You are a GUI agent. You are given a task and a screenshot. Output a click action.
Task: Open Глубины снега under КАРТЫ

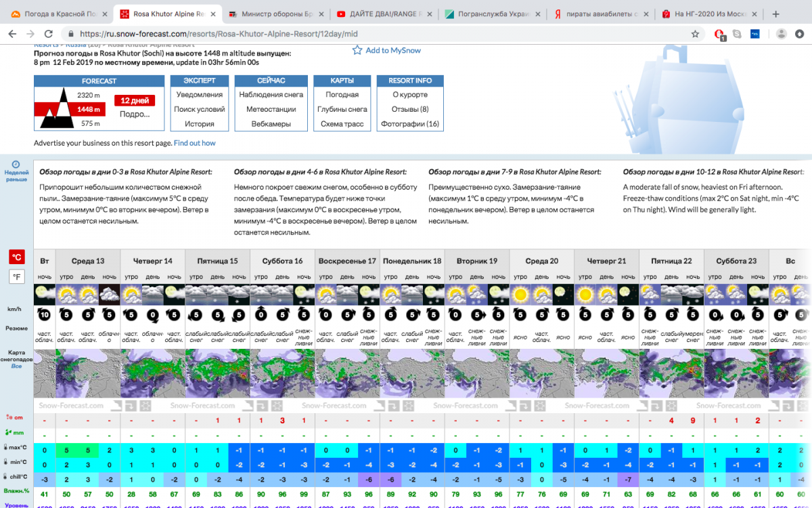(342, 109)
